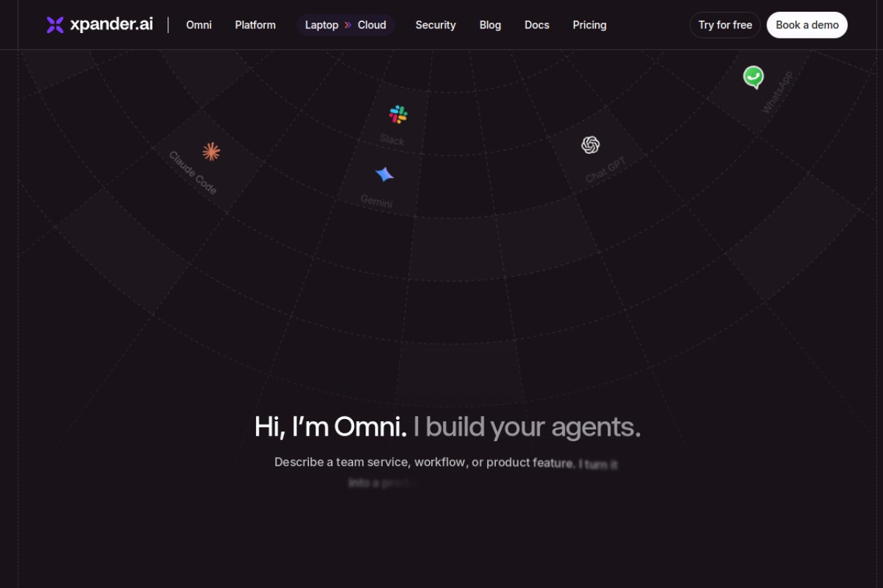This screenshot has width=883, height=588.
Task: Click the "Claude Code" label text
Action: [x=193, y=172]
